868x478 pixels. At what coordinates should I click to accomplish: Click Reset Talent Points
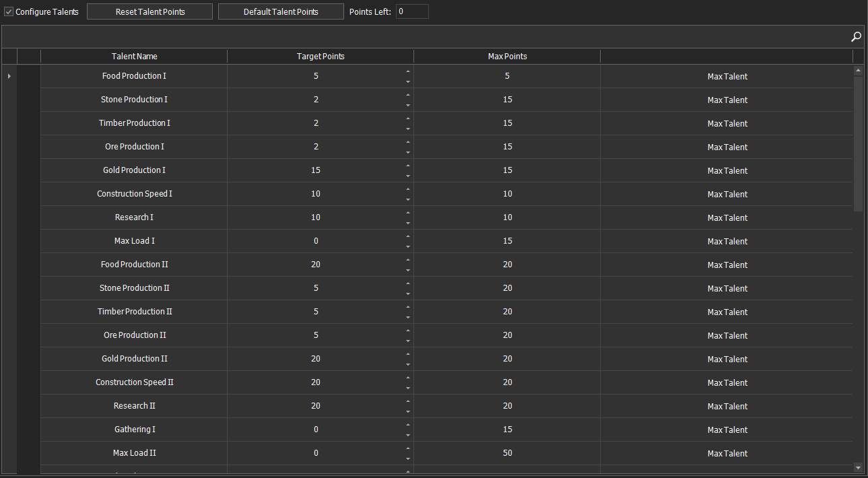click(149, 11)
